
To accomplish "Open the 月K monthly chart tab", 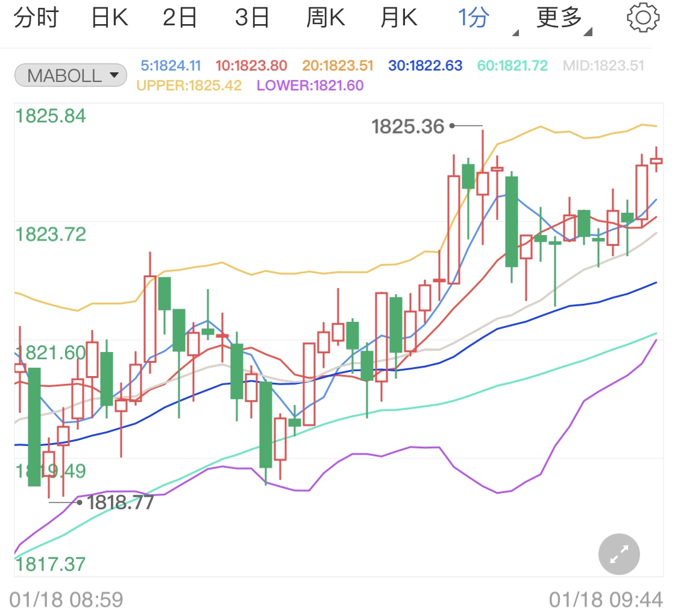I will click(398, 19).
